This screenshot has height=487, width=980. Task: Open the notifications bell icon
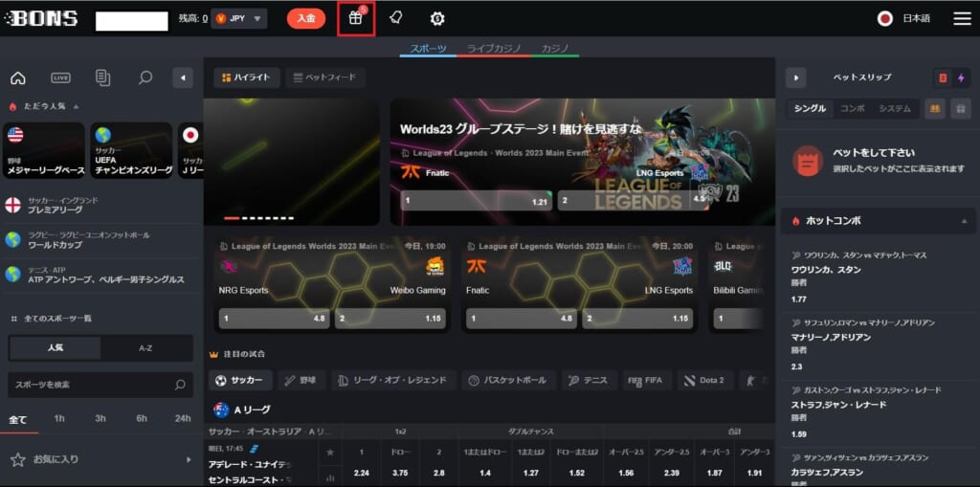click(x=395, y=18)
